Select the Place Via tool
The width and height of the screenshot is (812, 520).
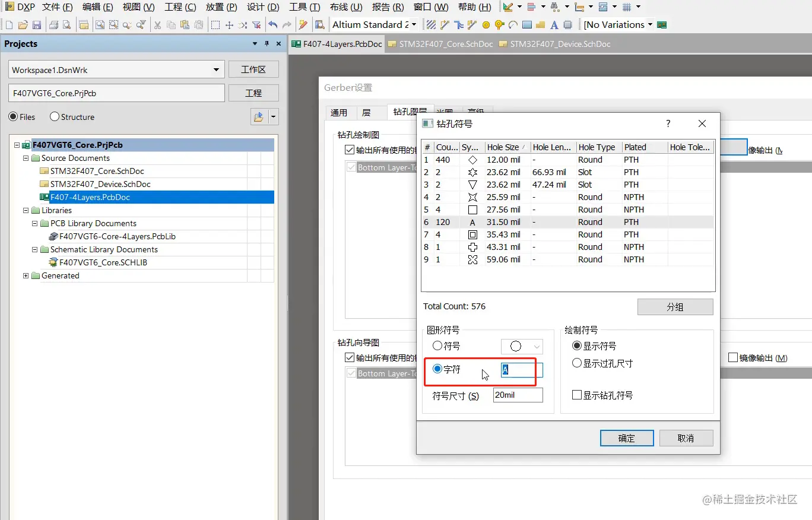499,25
